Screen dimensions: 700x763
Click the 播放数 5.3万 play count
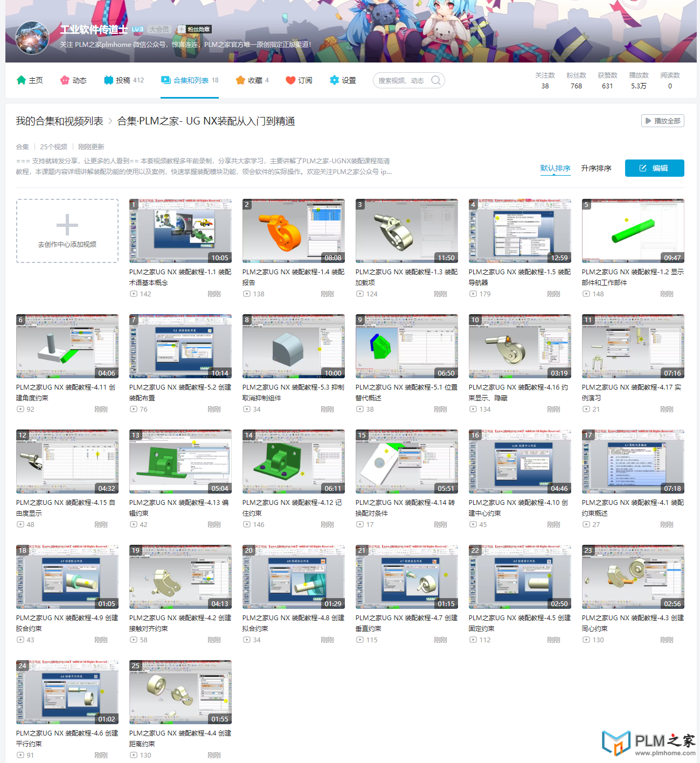tap(639, 80)
